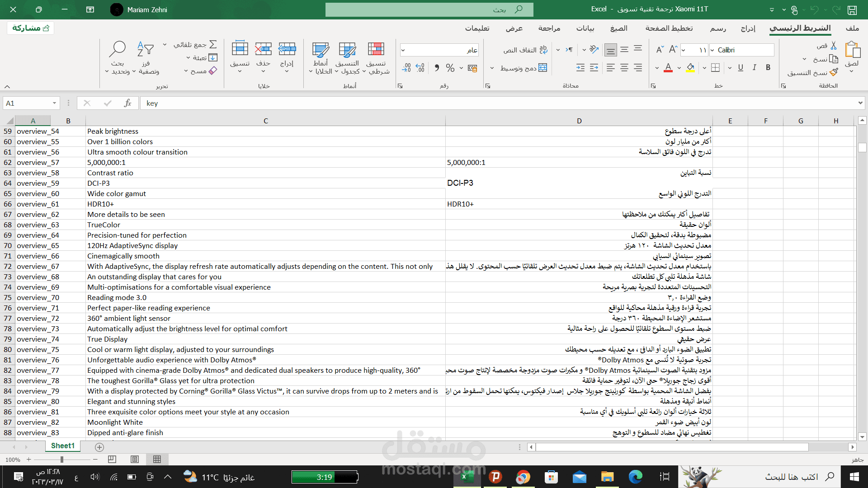Increase font size with the larger A icon
Image resolution: width=868 pixels, height=488 pixels.
(674, 50)
